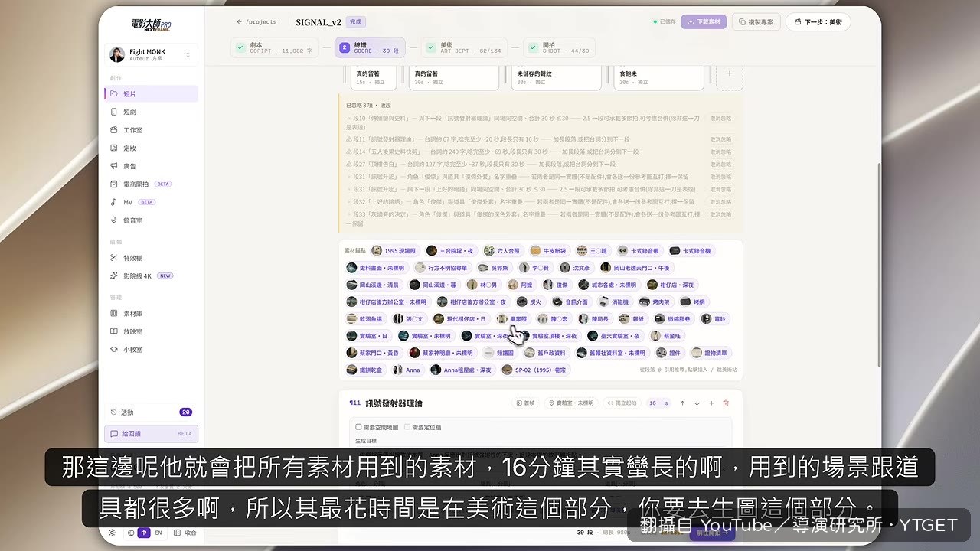Open 短劇 sidebar item
The height and width of the screenshot is (551, 980).
coord(151,112)
